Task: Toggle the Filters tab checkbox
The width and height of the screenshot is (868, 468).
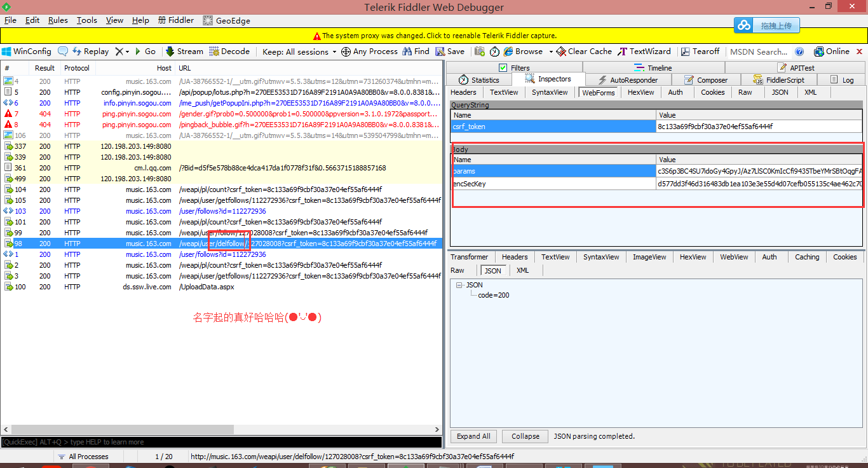Action: coord(503,67)
